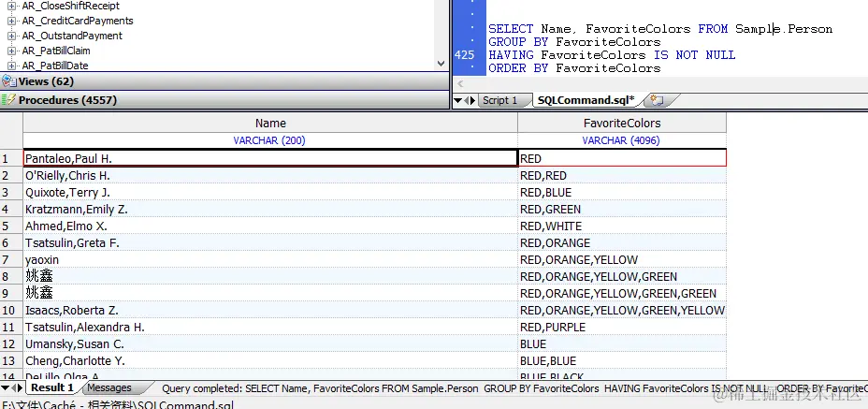Screen dimensions: 868x409
Task: Select the Ahmed,Elmo X. cell
Action: [x=270, y=226]
